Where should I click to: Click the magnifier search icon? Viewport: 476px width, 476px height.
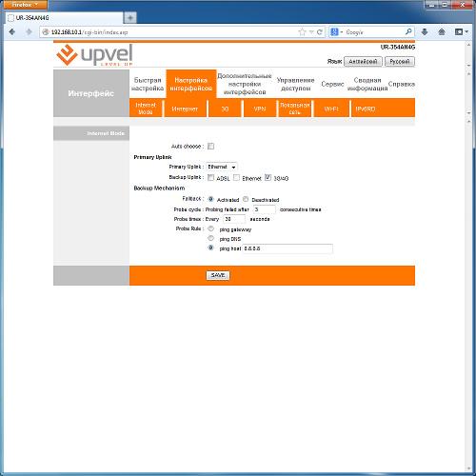[408, 31]
